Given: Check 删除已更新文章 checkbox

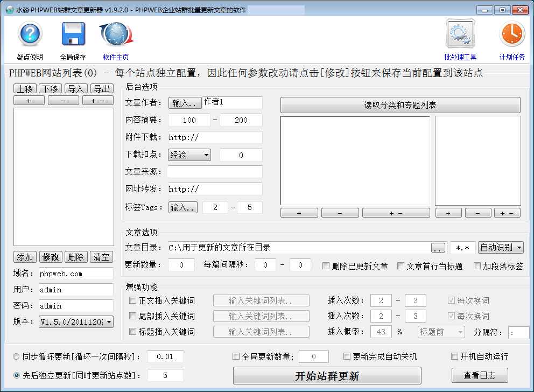Looking at the screenshot, I should [x=326, y=265].
